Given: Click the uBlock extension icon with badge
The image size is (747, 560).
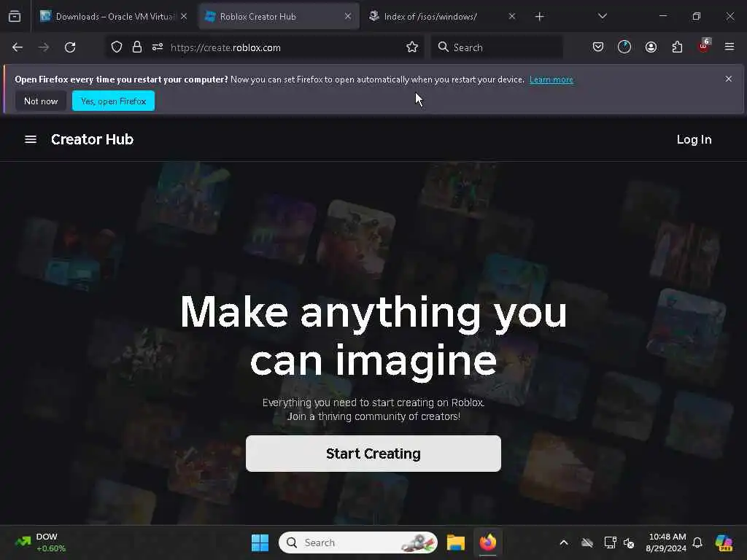Looking at the screenshot, I should pos(704,46).
